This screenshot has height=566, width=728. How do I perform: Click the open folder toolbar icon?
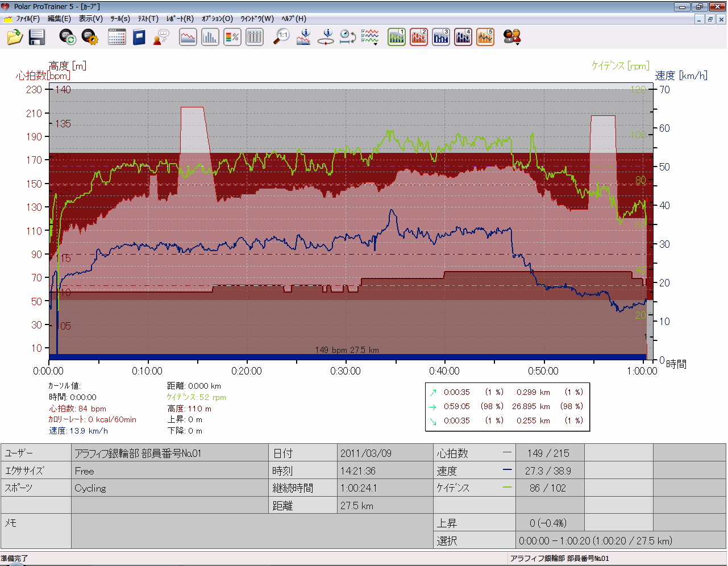15,38
